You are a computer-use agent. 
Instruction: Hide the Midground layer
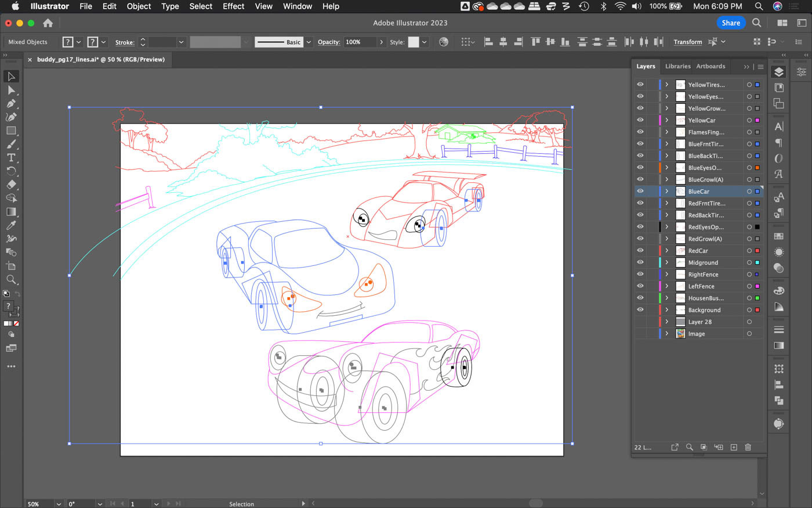pos(640,262)
